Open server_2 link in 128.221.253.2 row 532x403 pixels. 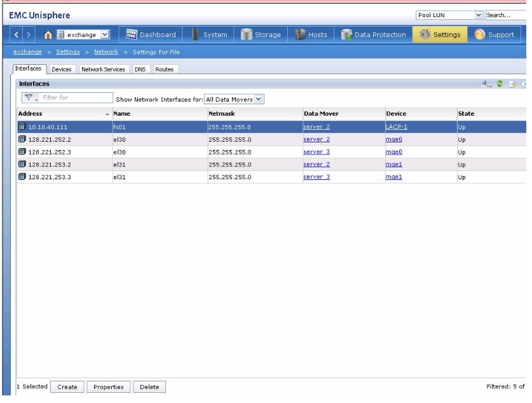[x=317, y=164]
